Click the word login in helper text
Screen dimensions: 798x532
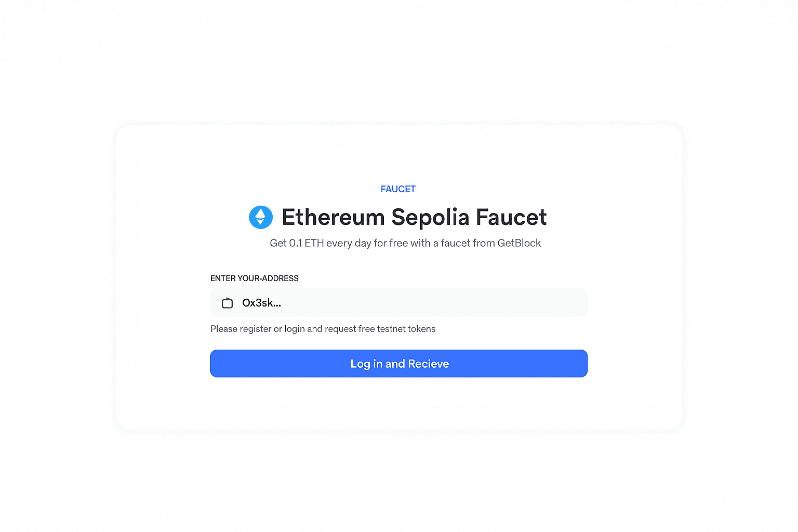pos(295,329)
